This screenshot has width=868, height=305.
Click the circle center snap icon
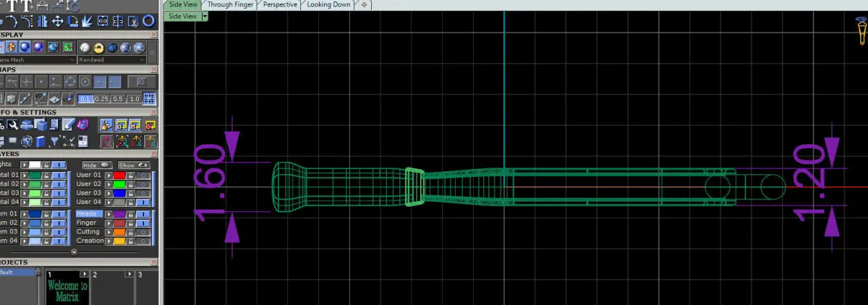click(85, 82)
